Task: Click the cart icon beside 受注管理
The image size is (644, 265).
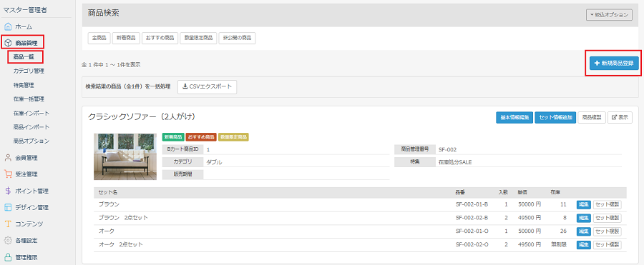Action: [8, 174]
